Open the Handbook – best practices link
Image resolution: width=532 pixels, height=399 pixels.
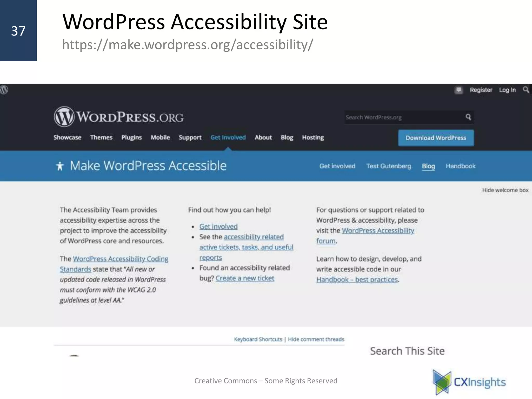[357, 280]
